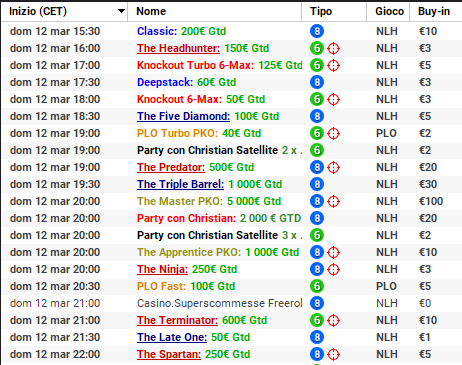Select The Late One 50€ Gtd tournament
Image resolution: width=462 pixels, height=365 pixels.
click(193, 337)
